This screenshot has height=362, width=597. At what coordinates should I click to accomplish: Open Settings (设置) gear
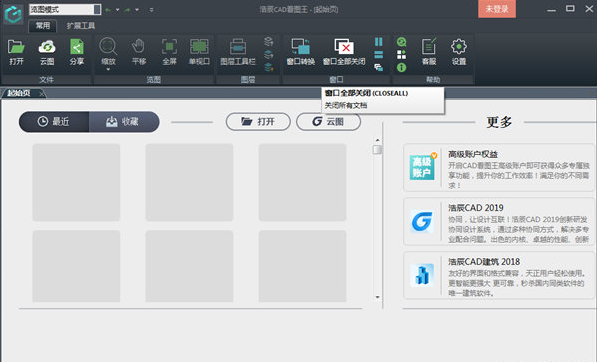pos(459,46)
